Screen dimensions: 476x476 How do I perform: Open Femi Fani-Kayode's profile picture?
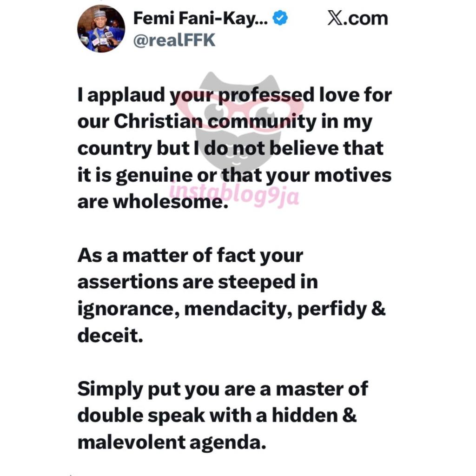(x=101, y=29)
